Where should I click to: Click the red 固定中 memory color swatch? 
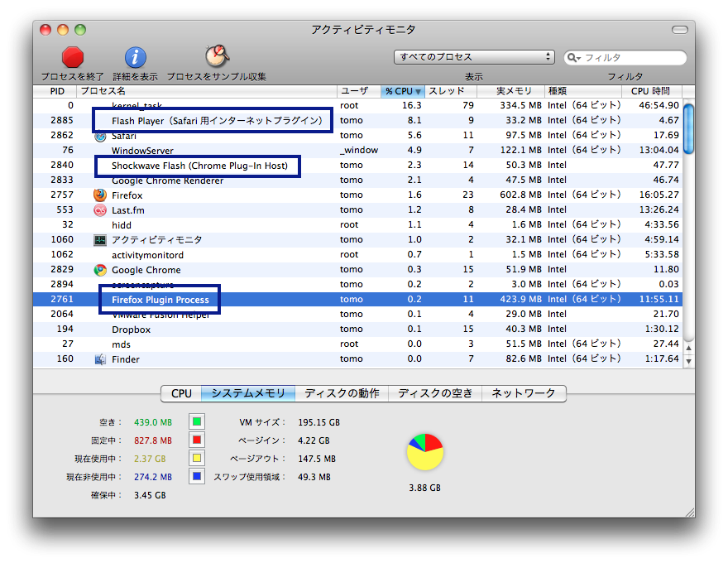click(197, 440)
